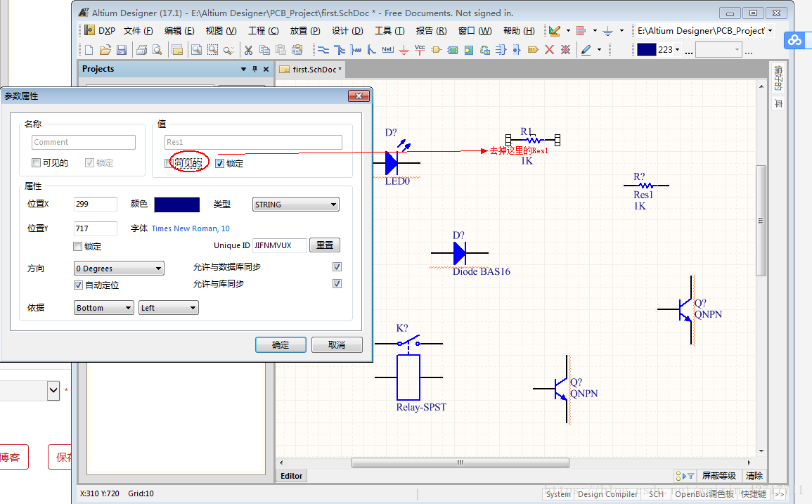Open the 文件 (F) menu
Image resolution: width=812 pixels, height=504 pixels.
[138, 30]
